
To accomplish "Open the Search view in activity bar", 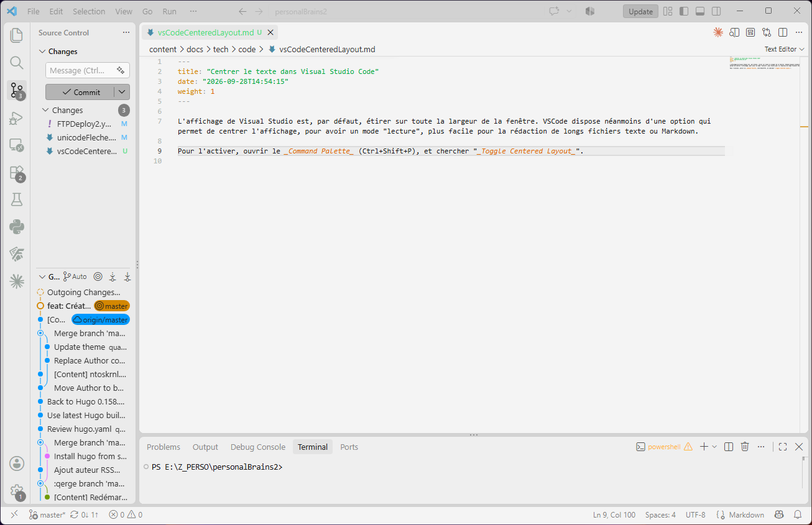I will tap(17, 62).
